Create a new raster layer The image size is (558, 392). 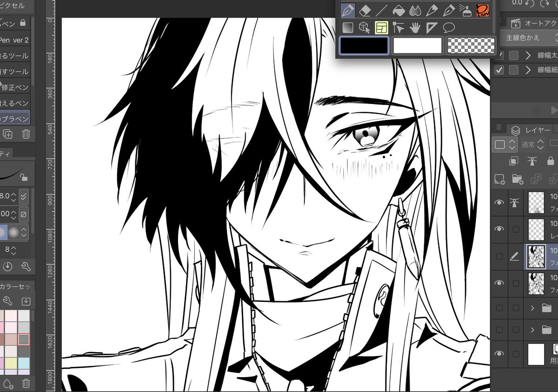[x=499, y=179]
